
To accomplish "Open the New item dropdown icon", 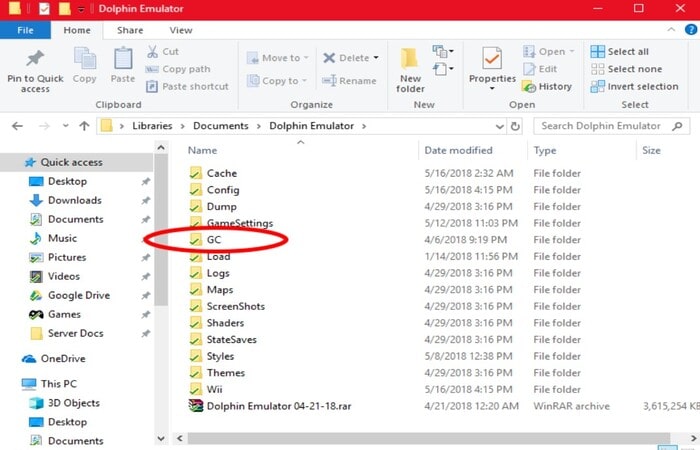I will click(x=443, y=51).
